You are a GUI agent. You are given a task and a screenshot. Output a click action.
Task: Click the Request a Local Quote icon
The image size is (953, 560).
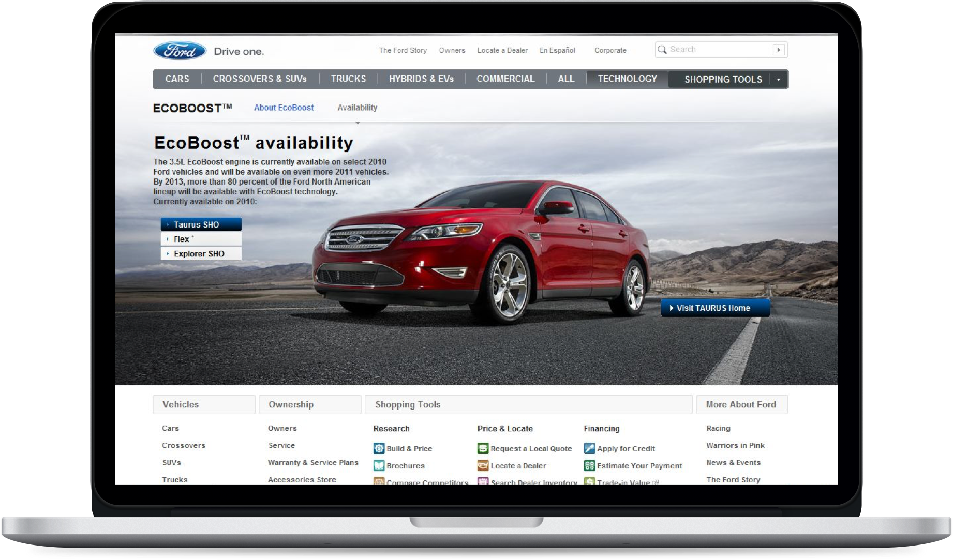(x=483, y=448)
